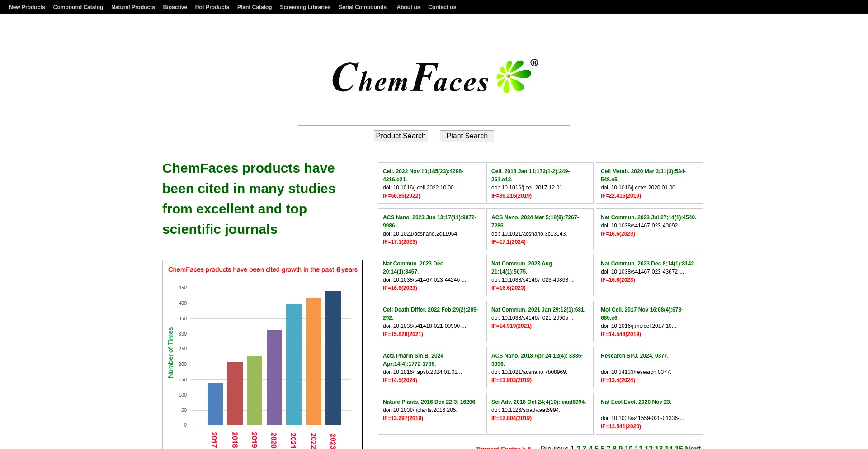Viewport: 868px width, 449px height.
Task: Open the About us page
Action: coord(408,7)
